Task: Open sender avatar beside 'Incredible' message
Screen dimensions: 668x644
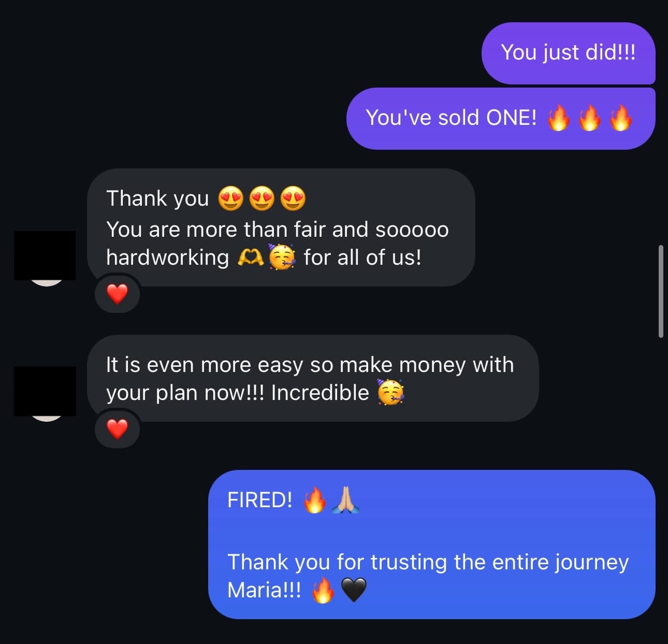Action: (45, 393)
